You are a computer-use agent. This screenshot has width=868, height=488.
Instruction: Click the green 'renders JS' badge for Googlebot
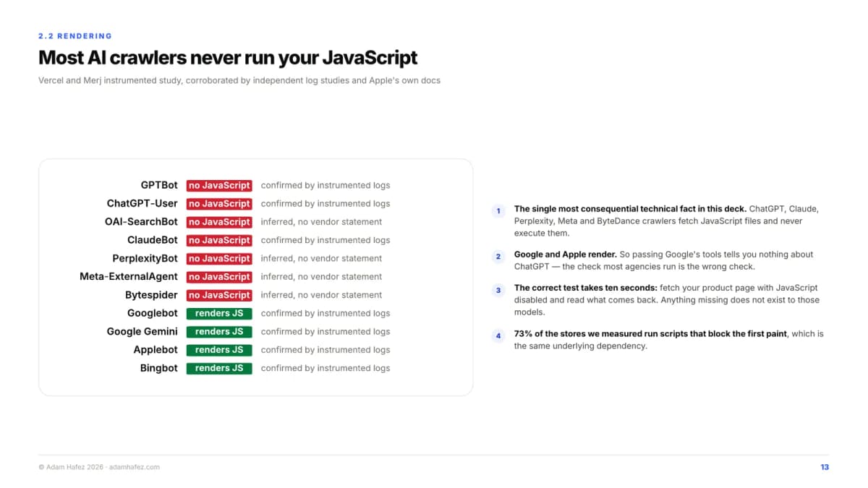[x=219, y=313]
